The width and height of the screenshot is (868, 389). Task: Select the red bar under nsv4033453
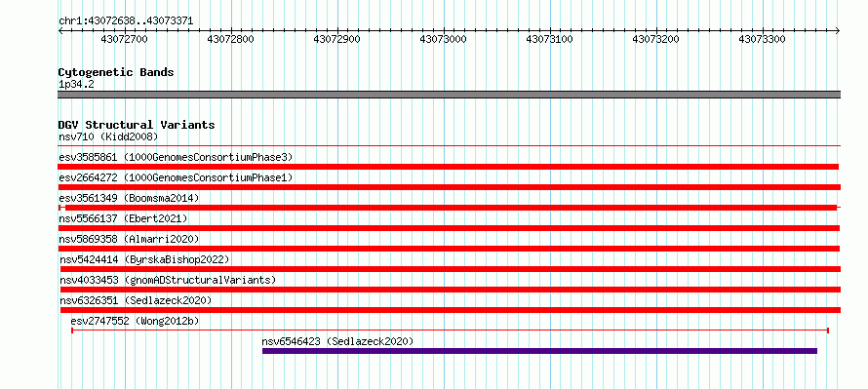451,290
